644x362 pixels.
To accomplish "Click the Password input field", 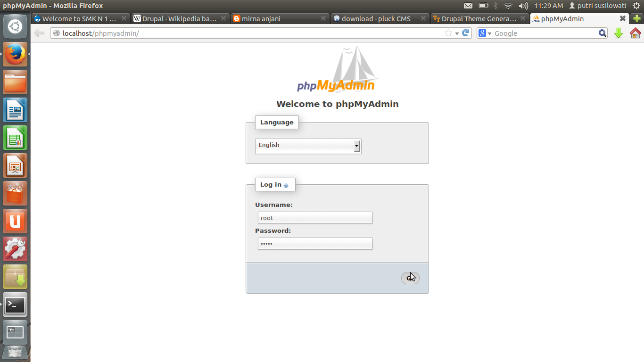I will tap(315, 244).
